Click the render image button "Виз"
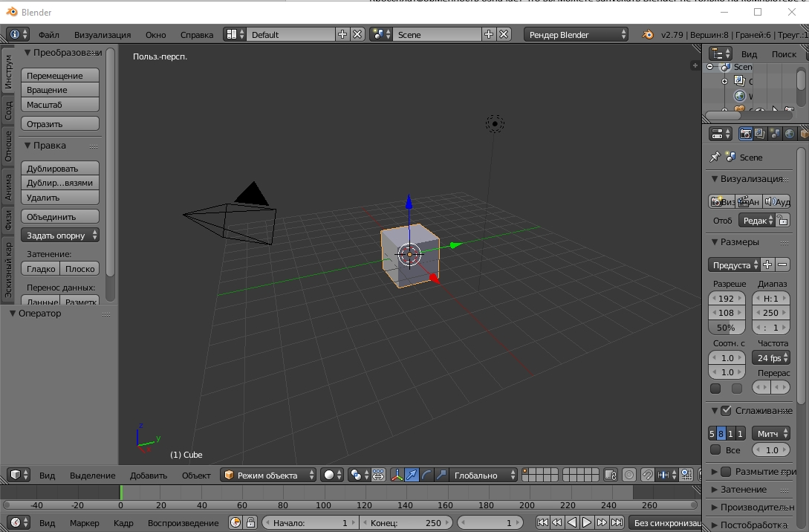The image size is (809, 532). click(x=722, y=202)
